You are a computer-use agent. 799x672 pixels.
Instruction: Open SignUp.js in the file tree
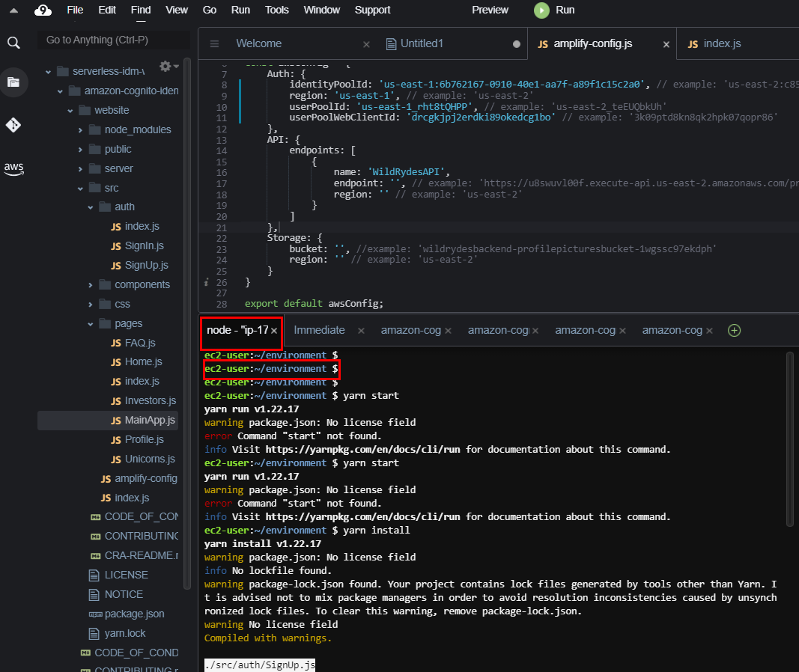(139, 265)
